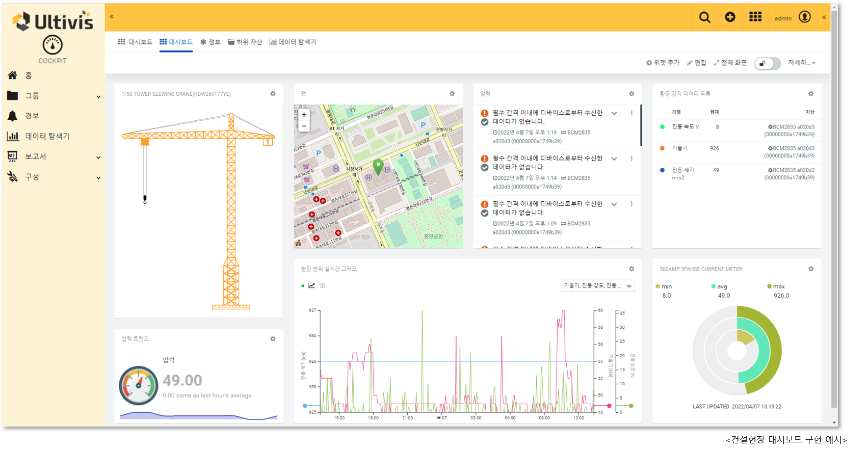
Task: Toggle the dashboard lock switch
Action: point(767,63)
